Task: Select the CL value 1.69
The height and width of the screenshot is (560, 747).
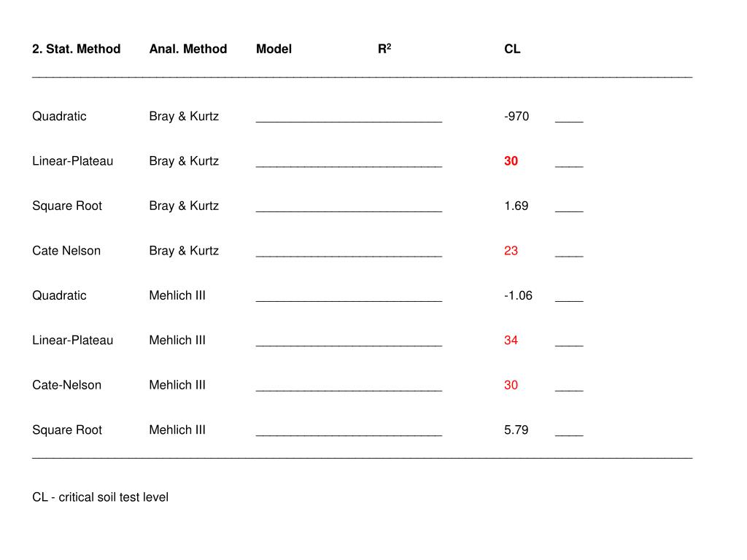Action: point(516,206)
